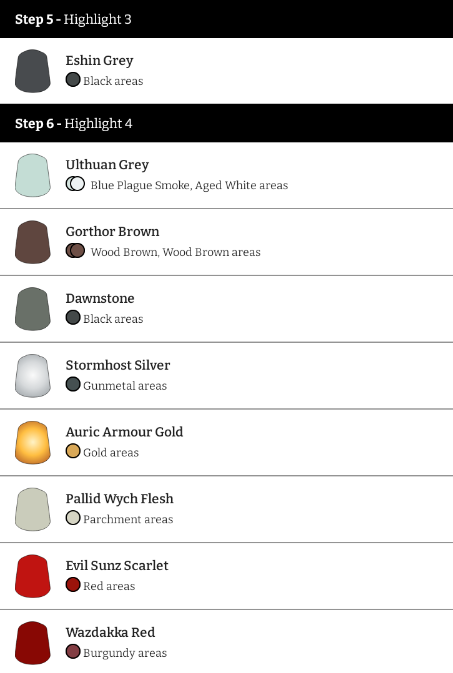The image size is (453, 673).
Task: Tap the Gold areas color circle
Action: pos(73,451)
